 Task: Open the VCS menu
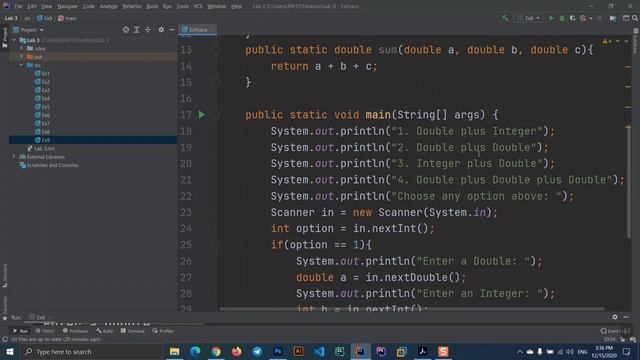[x=198, y=6]
